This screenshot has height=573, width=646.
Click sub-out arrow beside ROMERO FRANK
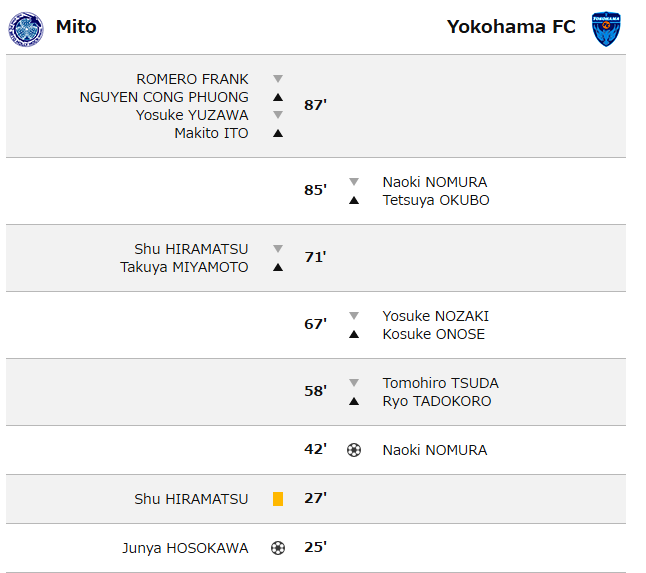[278, 79]
